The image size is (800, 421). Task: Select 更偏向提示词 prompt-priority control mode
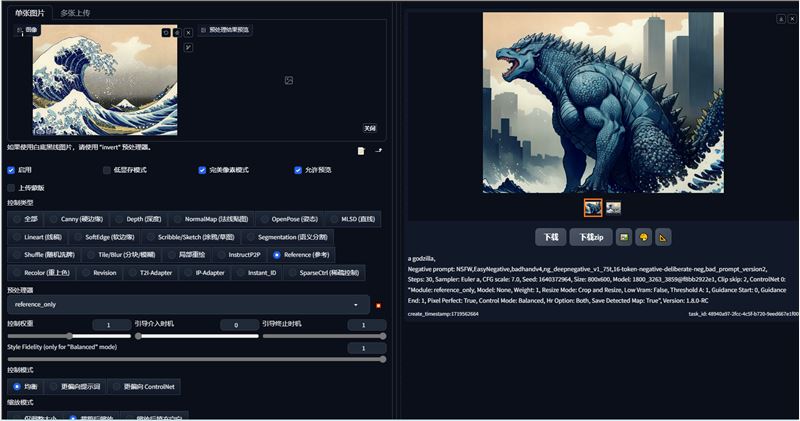(76, 387)
